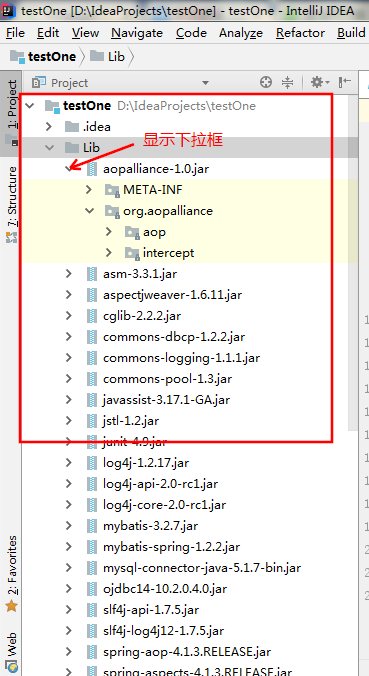
Task: Click the slf4j-api-1.7.5.jar archive icon
Action: pyautogui.click(x=92, y=610)
